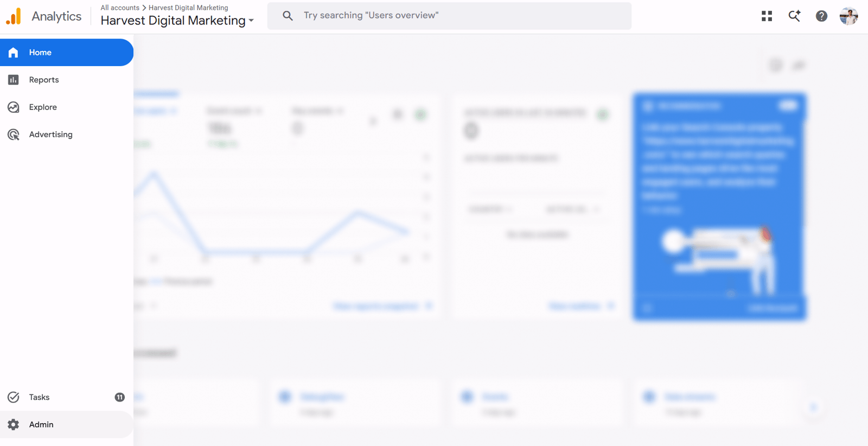Click the Home house icon
The image size is (868, 446).
(x=14, y=53)
